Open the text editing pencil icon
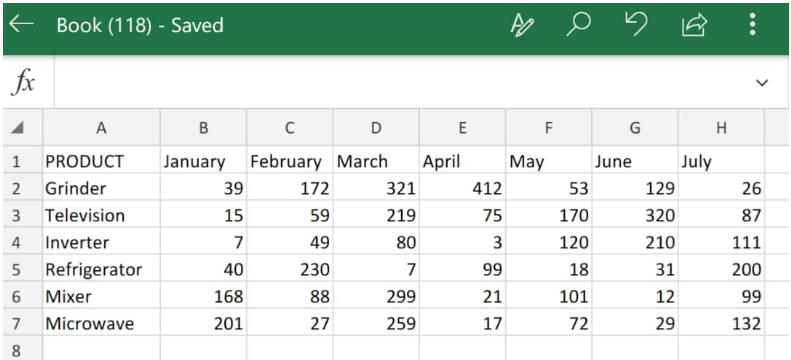 pos(522,25)
